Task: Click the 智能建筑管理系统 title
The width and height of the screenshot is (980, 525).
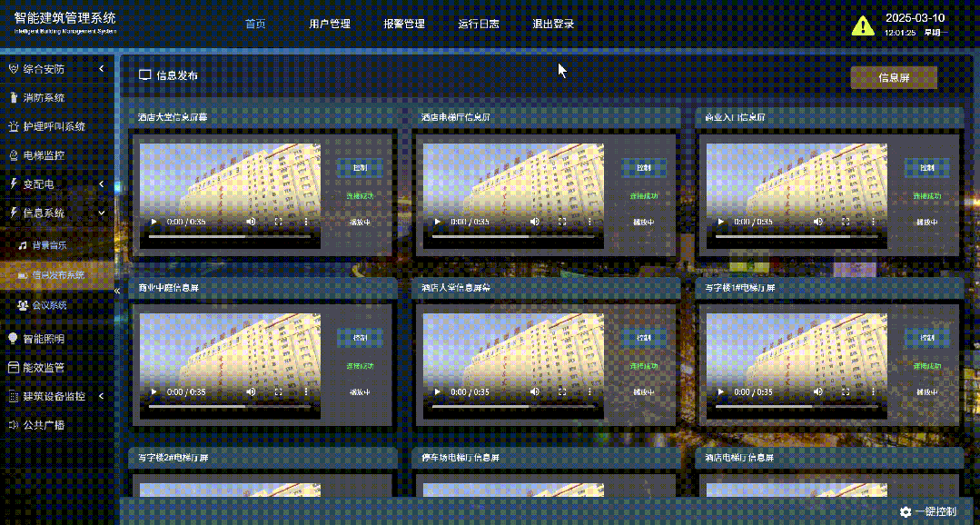Action: [x=65, y=18]
